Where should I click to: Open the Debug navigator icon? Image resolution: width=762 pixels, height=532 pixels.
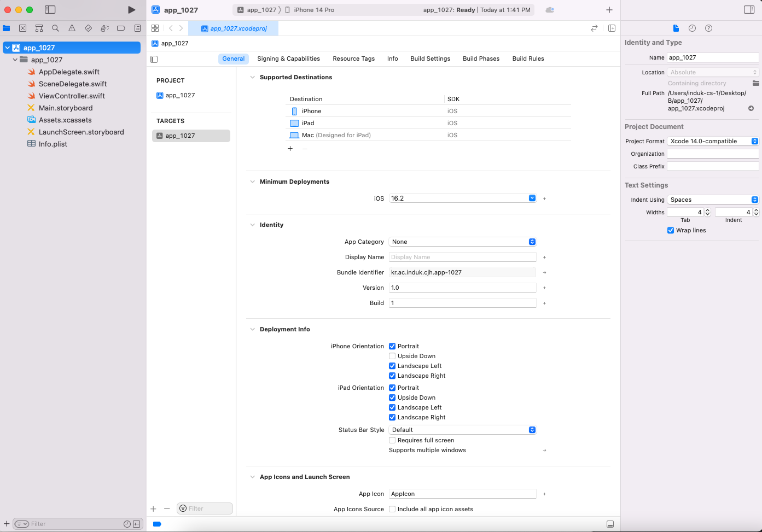click(x=104, y=28)
